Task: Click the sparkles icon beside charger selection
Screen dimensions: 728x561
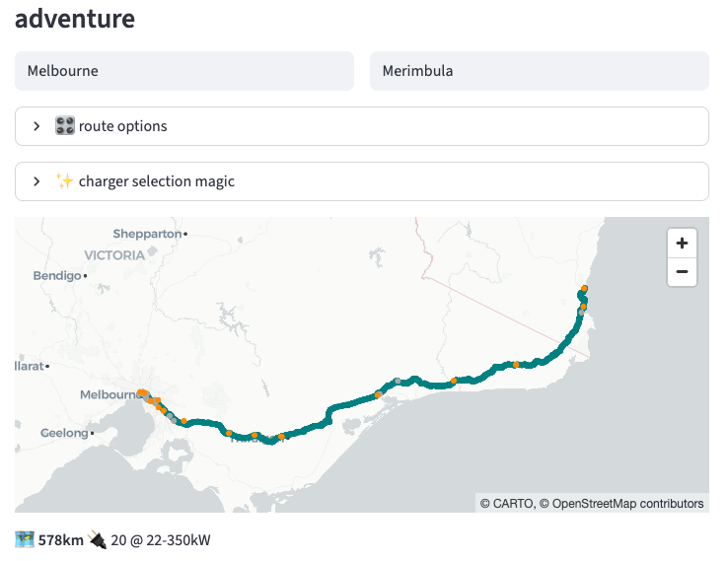Action: (x=65, y=181)
